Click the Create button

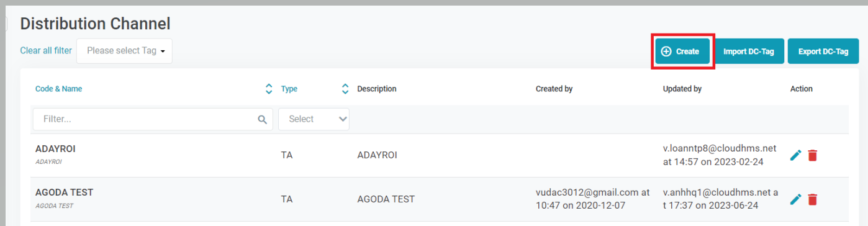tap(682, 52)
